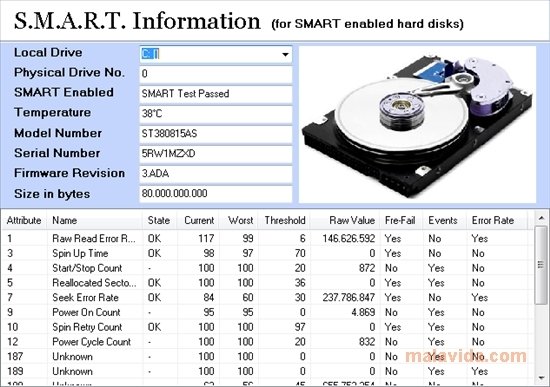Select the Spin Up Time row
The image size is (550, 387).
point(268,253)
